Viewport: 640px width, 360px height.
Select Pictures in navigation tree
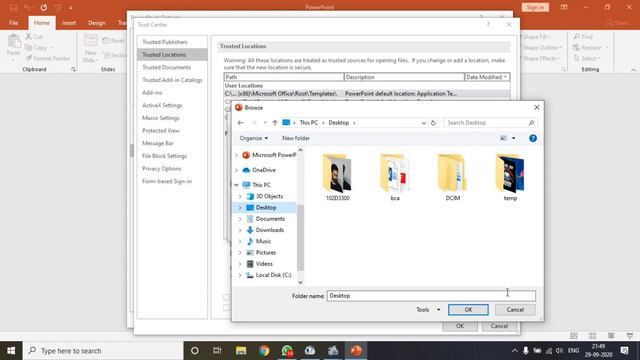[265, 253]
